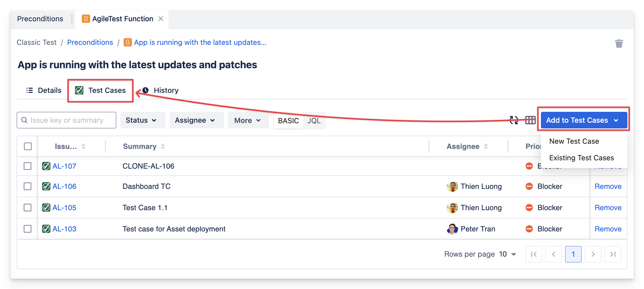Screen dimensions: 644x289
Task: Click the refresh sync icon
Action: [x=514, y=120]
